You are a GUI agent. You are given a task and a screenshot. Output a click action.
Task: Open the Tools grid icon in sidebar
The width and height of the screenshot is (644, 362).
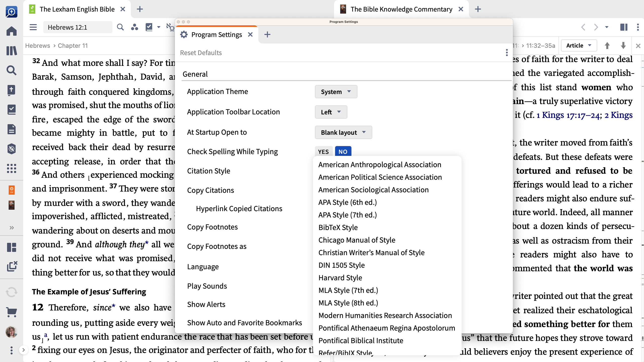pyautogui.click(x=12, y=168)
